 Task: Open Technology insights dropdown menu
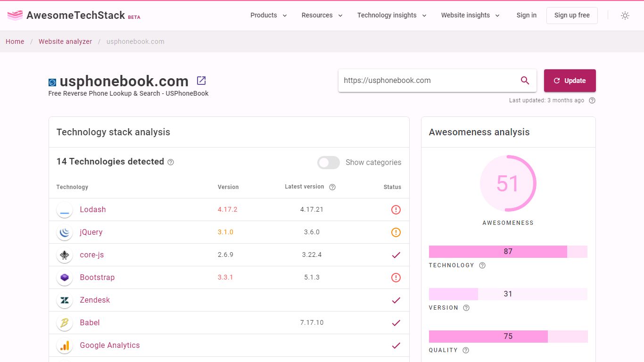(392, 16)
